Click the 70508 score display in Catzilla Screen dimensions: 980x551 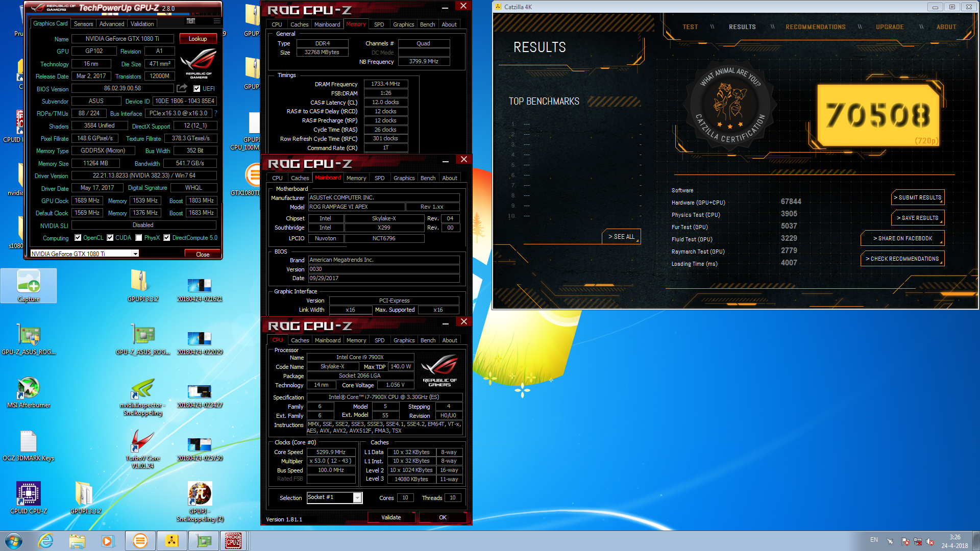tap(878, 115)
